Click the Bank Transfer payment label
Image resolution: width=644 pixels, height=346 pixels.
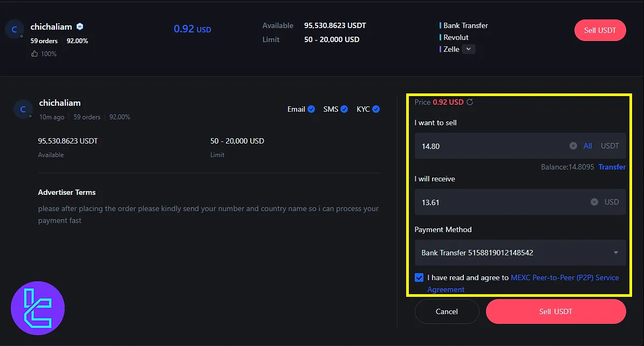click(466, 25)
